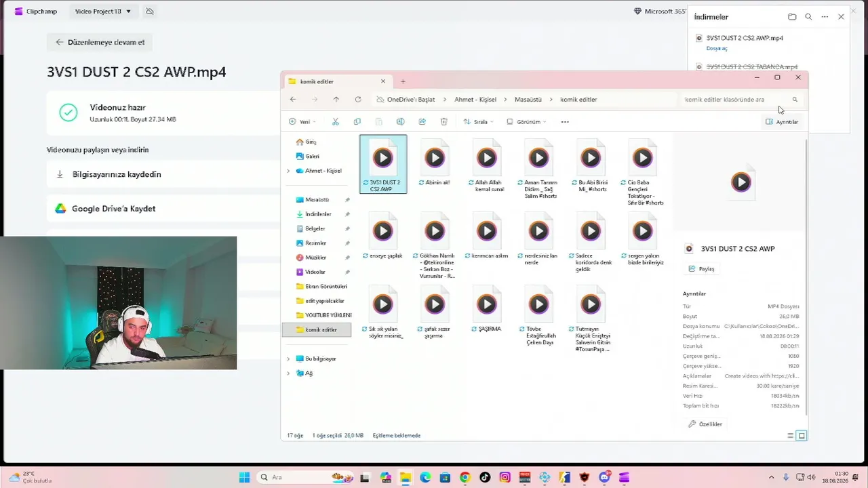Select the sergen yalçın bizde birileriyiz file
The width and height of the screenshot is (868, 488).
pos(643,239)
